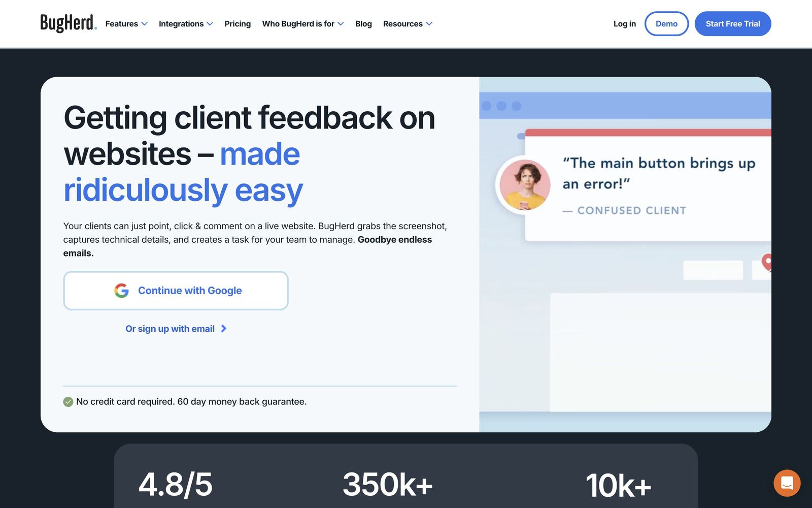Expand the Integrations dropdown menu
The height and width of the screenshot is (508, 812).
186,24
